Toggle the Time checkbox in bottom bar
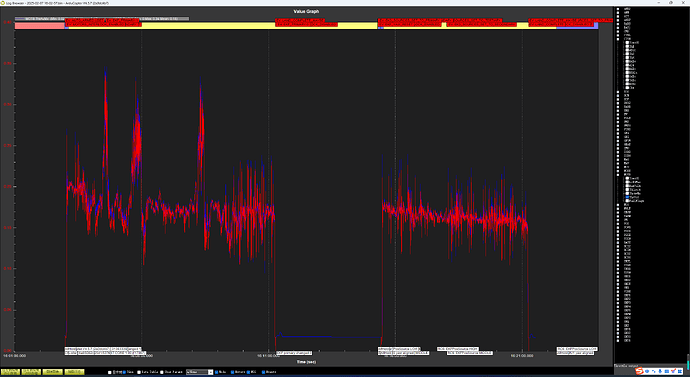This screenshot has height=377, width=690. 125,372
